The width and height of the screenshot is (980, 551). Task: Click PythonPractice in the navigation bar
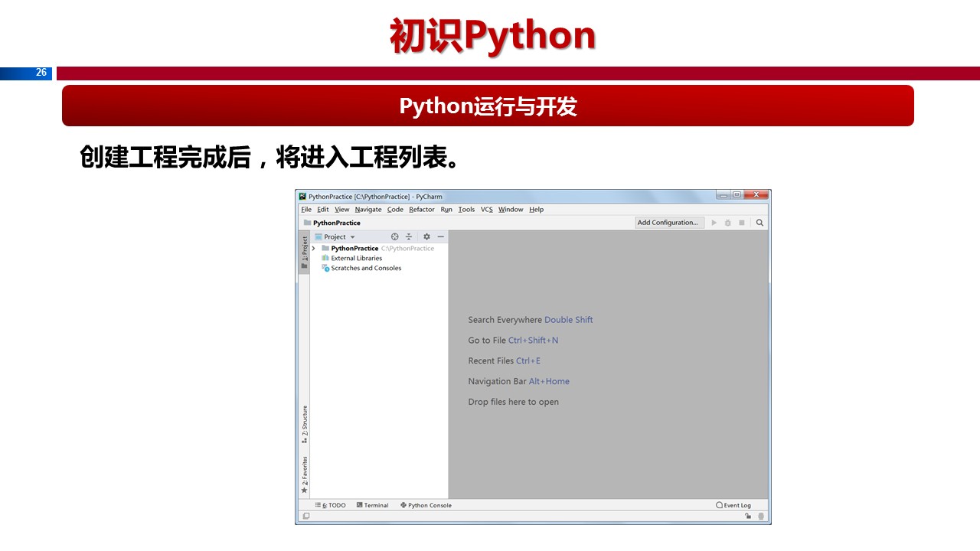[x=337, y=223]
